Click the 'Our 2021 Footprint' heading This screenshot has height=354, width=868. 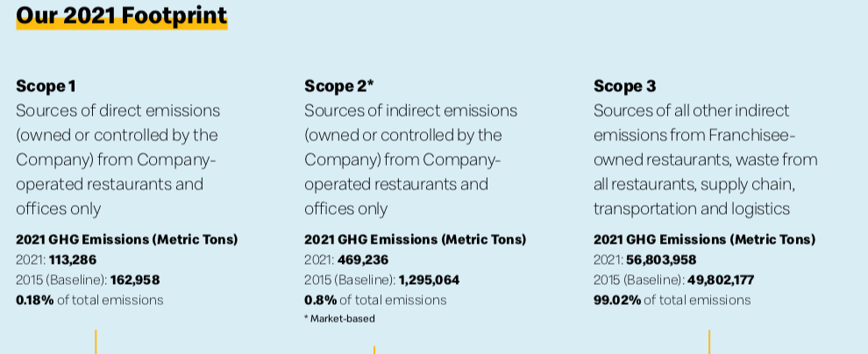coord(122,16)
